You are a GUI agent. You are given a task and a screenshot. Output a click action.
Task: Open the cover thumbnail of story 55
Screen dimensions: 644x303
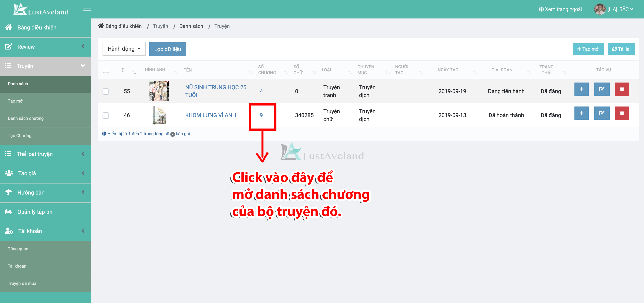[x=159, y=91]
